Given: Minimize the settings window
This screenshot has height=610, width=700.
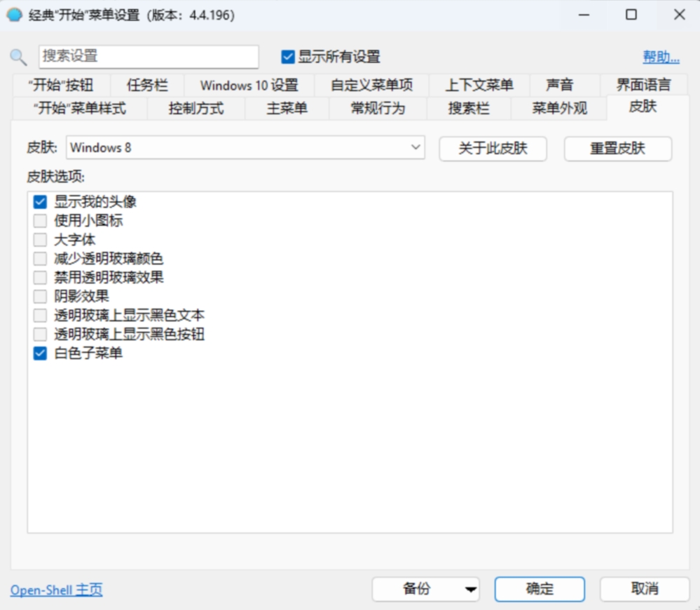Looking at the screenshot, I should [x=584, y=15].
